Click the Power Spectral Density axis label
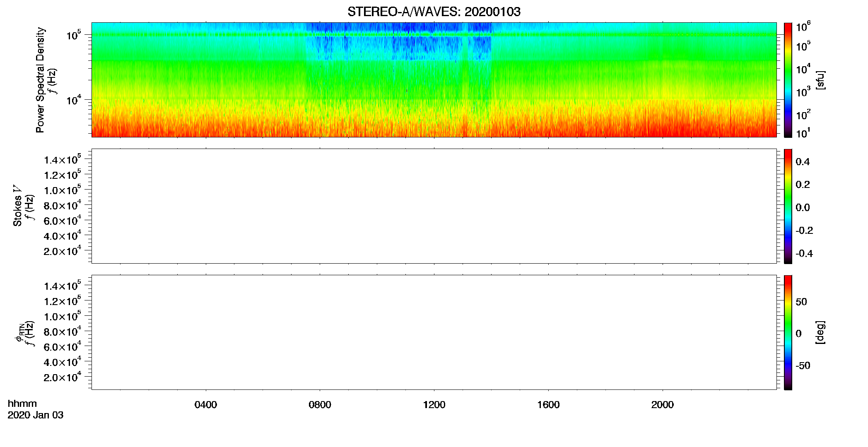This screenshot has height=447, width=868. pyautogui.click(x=40, y=80)
